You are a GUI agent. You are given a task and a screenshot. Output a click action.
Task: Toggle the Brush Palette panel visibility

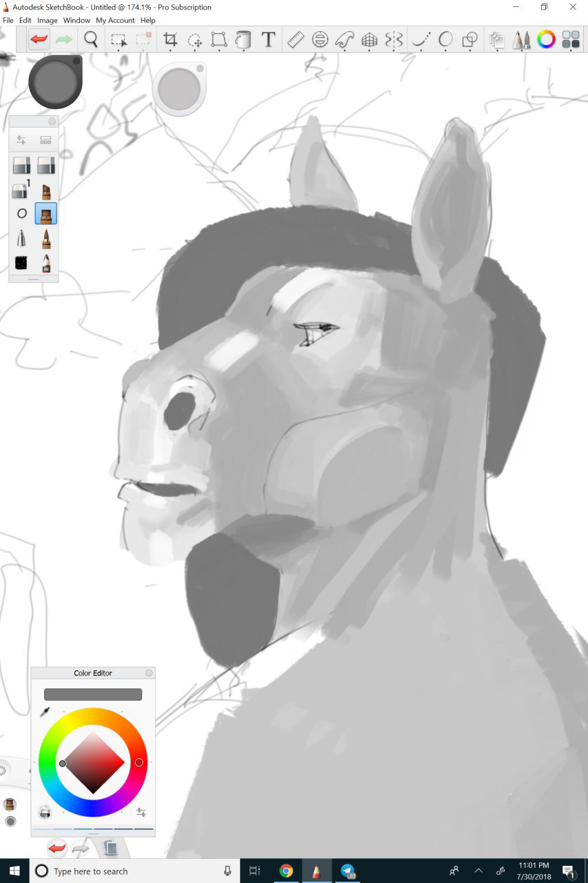520,40
